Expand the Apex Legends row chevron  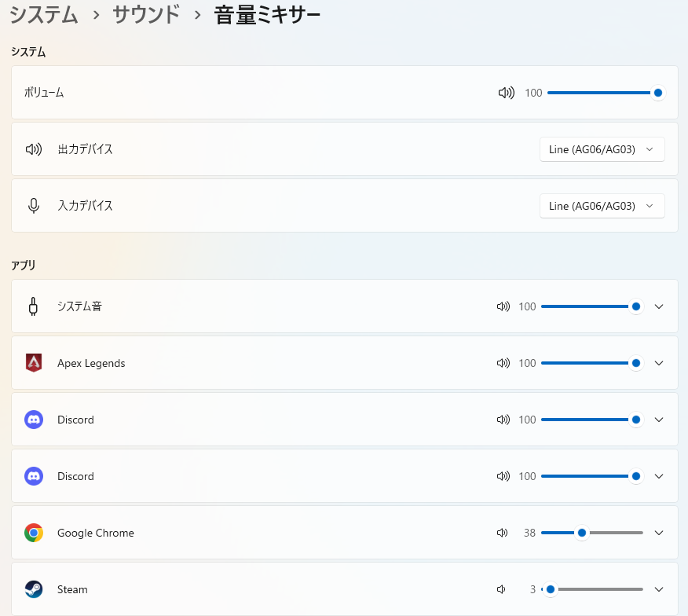tap(659, 363)
